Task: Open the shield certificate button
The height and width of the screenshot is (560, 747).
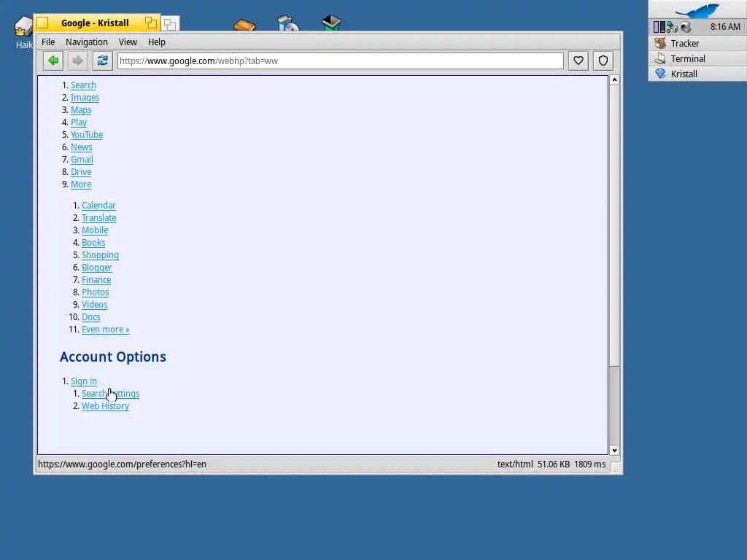Action: tap(603, 61)
